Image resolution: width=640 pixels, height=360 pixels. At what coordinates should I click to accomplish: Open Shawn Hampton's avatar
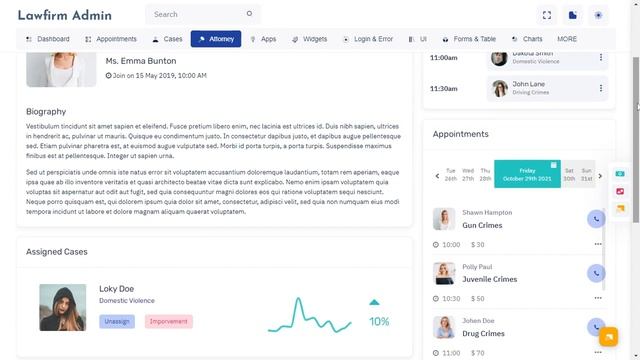tap(444, 219)
